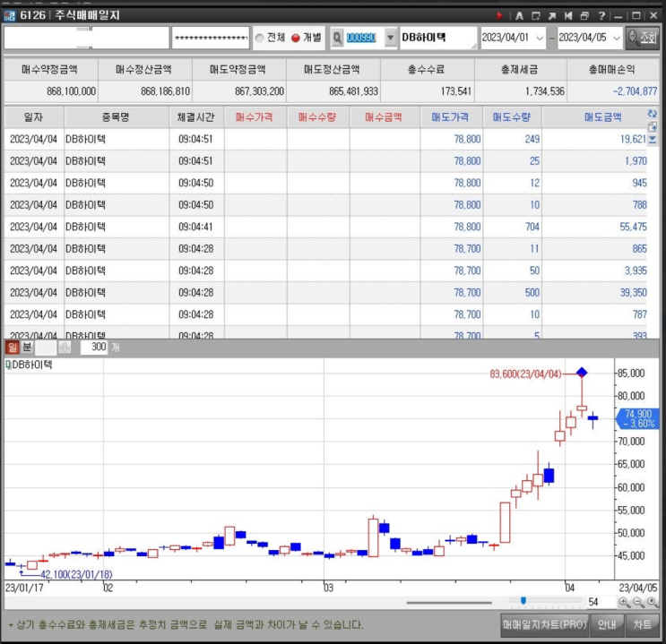666x644 pixels.
Task: Click the 조회 search button
Action: (x=643, y=38)
